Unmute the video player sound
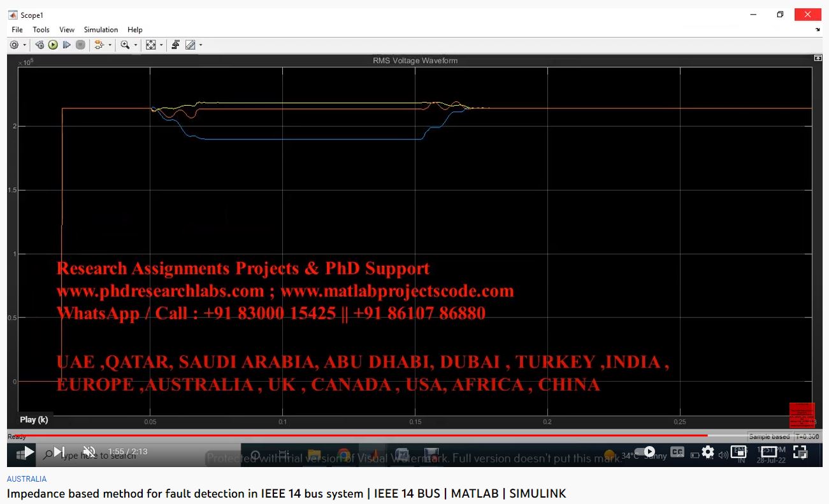 89,452
